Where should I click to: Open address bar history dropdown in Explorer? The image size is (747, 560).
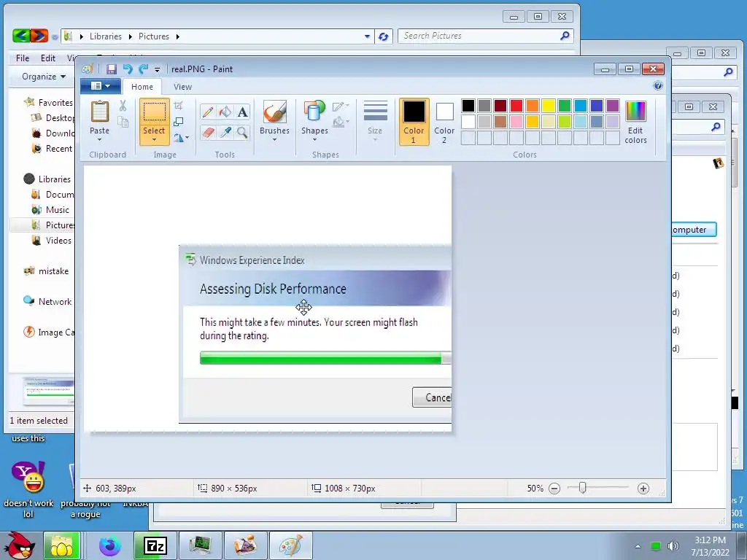[x=367, y=36]
